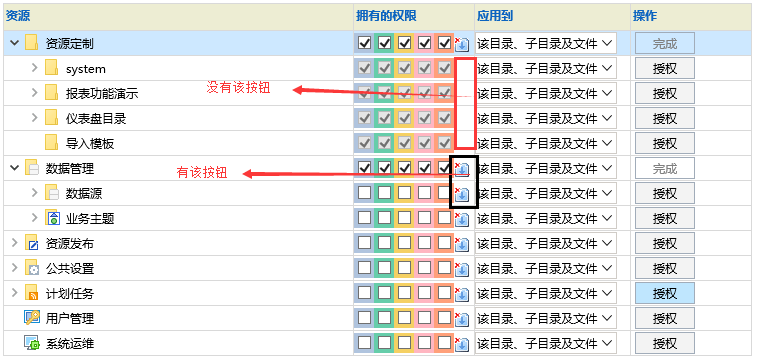Click the clear-permission icon in 资源发布 row
Viewport: 759px width, 360px height.
(x=462, y=244)
